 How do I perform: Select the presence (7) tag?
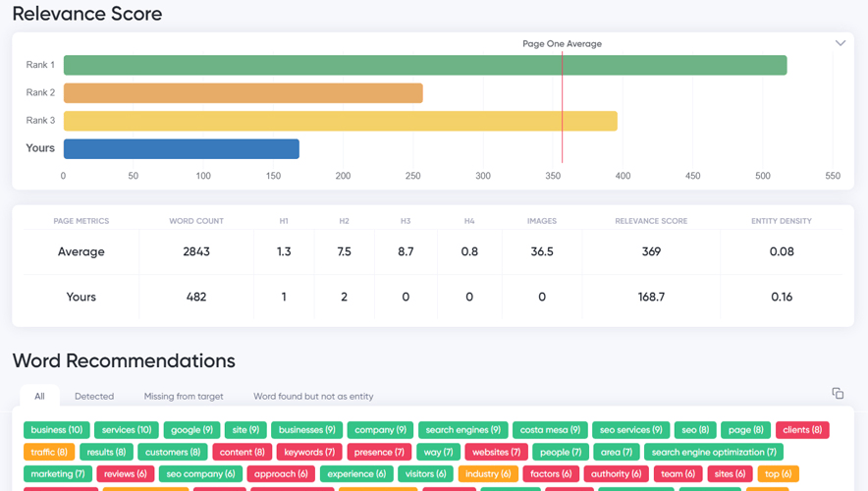379,453
